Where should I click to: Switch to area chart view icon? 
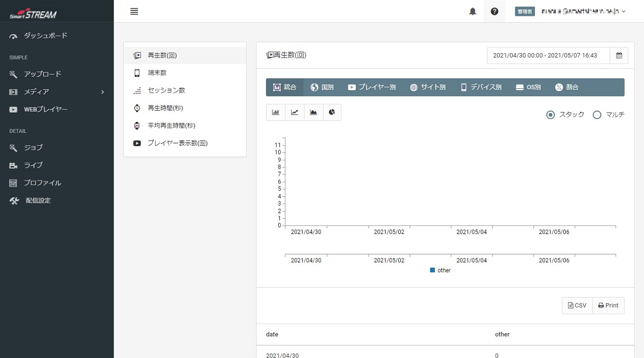click(313, 113)
